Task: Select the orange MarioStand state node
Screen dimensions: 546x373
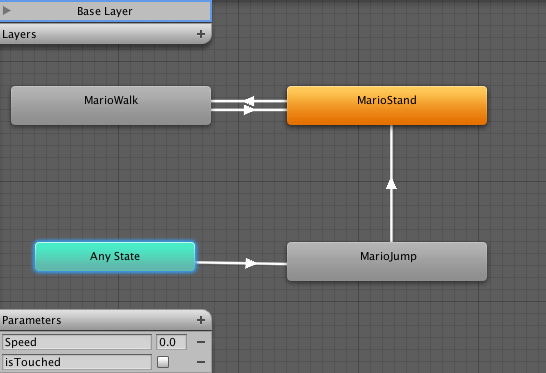Action: click(x=387, y=106)
